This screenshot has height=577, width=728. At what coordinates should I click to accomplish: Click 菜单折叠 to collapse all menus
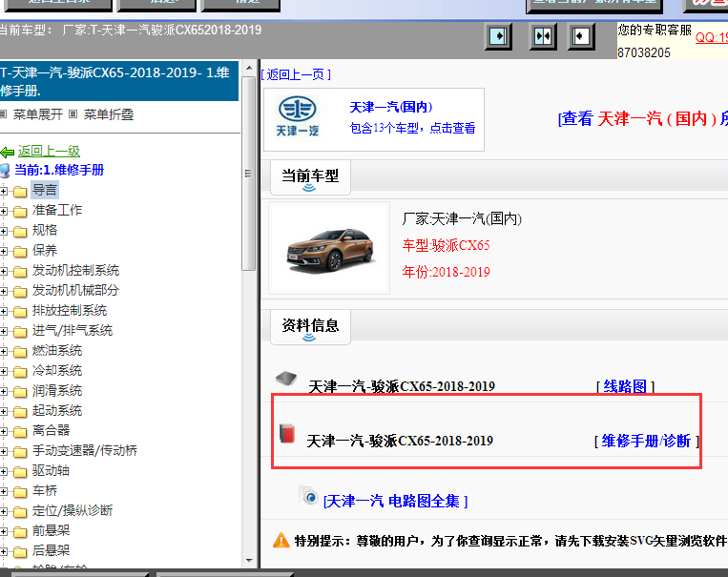[x=109, y=114]
